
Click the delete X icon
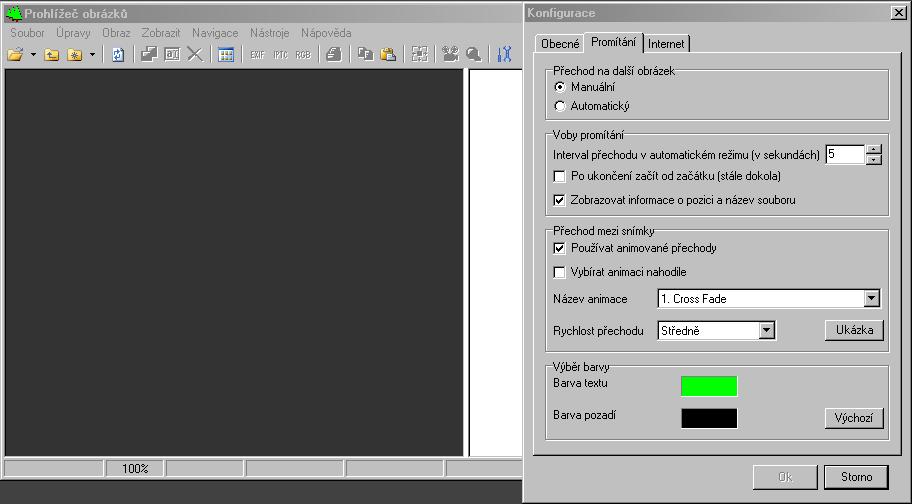click(x=195, y=55)
